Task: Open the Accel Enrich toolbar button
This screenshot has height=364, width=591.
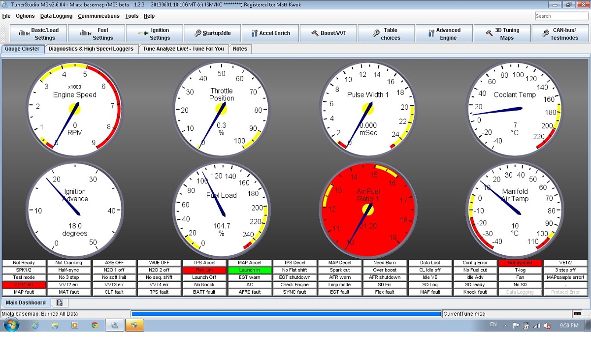Action: pos(270,33)
